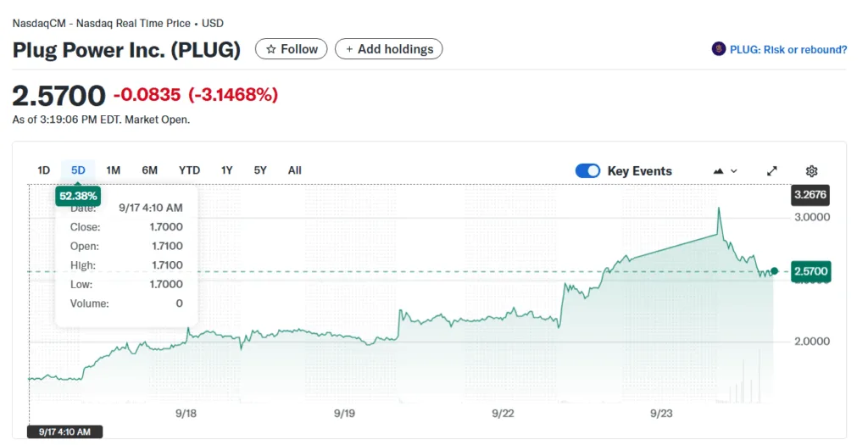
Task: Open the chart type dropdown
Action: [x=726, y=171]
